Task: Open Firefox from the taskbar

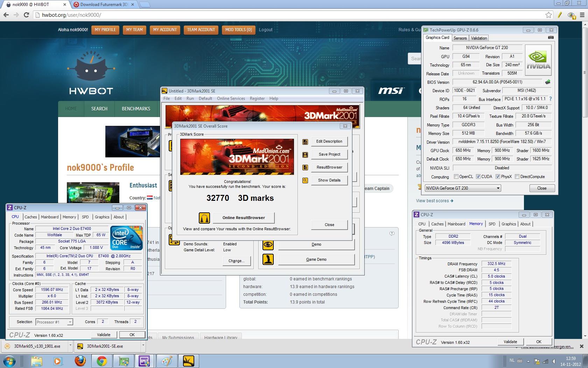Action: [80, 361]
